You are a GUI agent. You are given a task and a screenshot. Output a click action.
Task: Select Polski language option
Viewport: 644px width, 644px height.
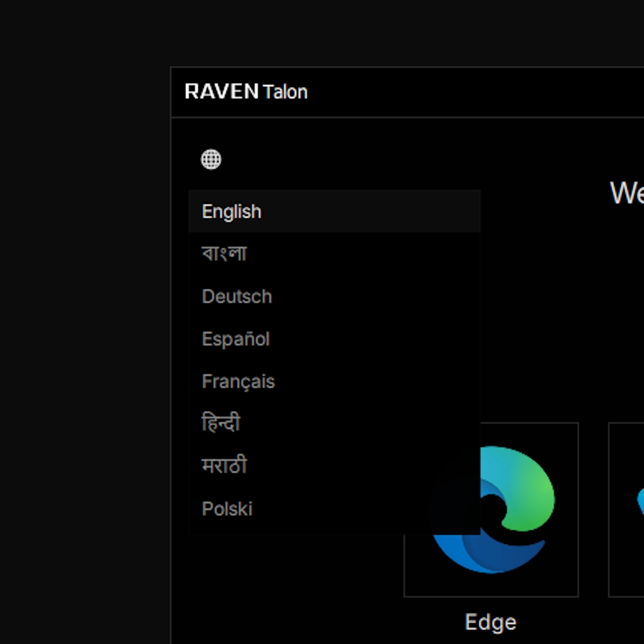pos(334,508)
